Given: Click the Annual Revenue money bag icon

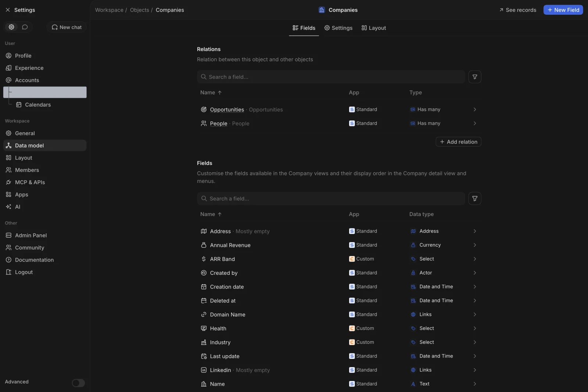Looking at the screenshot, I should point(204,245).
